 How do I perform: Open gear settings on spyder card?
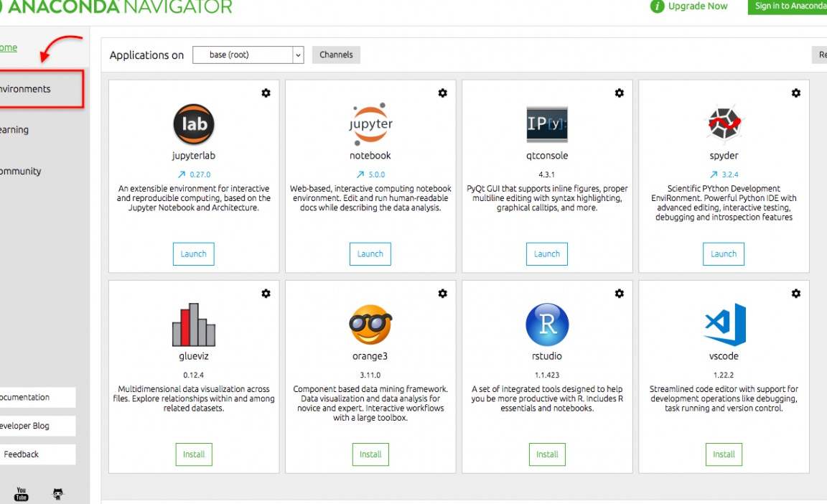796,93
